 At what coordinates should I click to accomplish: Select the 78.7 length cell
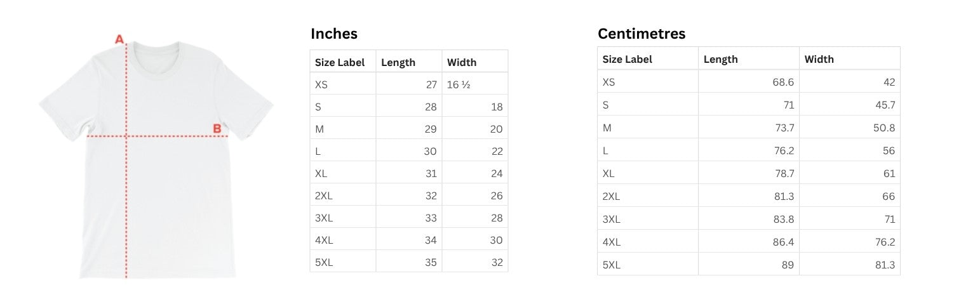pyautogui.click(x=782, y=173)
